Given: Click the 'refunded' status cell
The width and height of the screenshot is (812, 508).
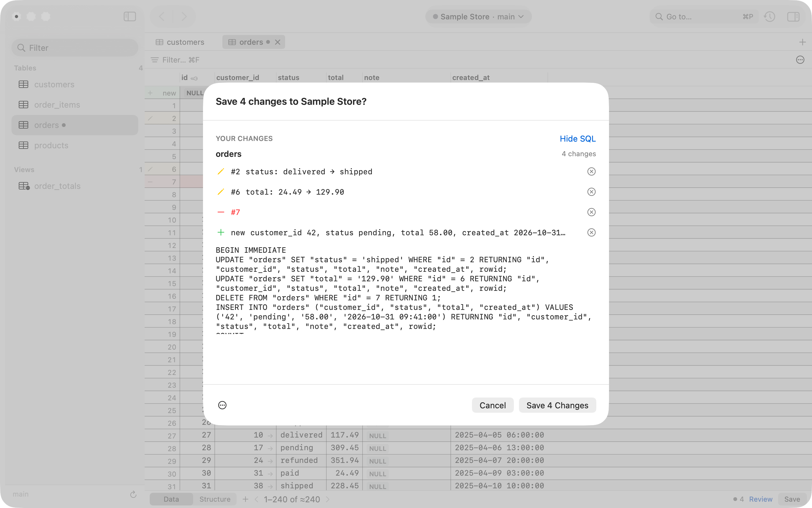Looking at the screenshot, I should pyautogui.click(x=301, y=460).
